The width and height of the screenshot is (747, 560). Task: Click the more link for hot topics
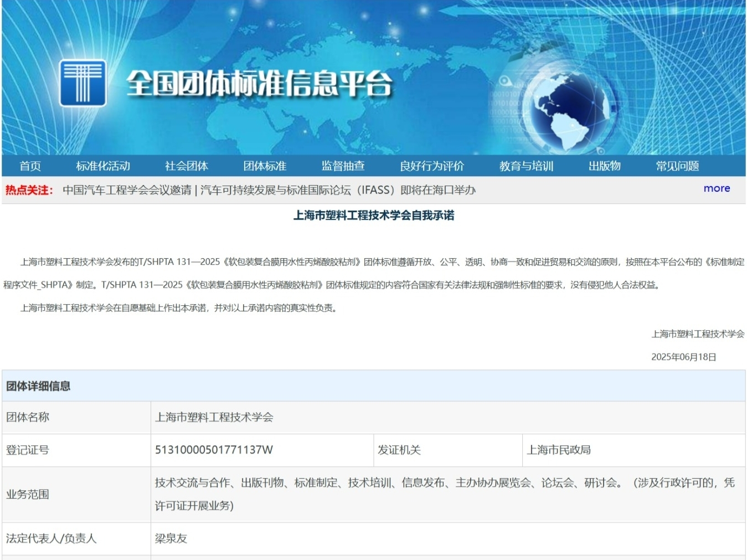tap(716, 189)
